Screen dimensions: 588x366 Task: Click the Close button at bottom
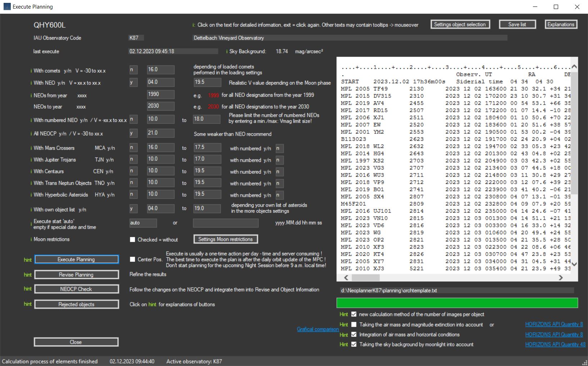click(x=76, y=342)
